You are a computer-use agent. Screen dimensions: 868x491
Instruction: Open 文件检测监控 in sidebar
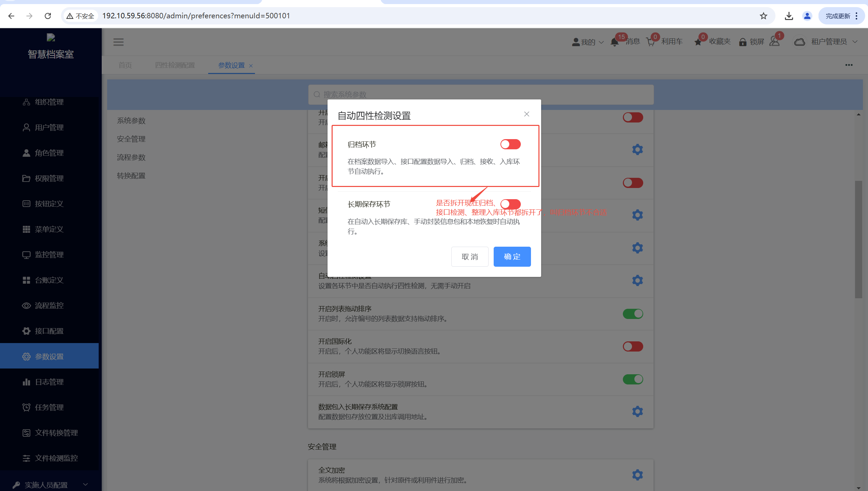click(49, 458)
